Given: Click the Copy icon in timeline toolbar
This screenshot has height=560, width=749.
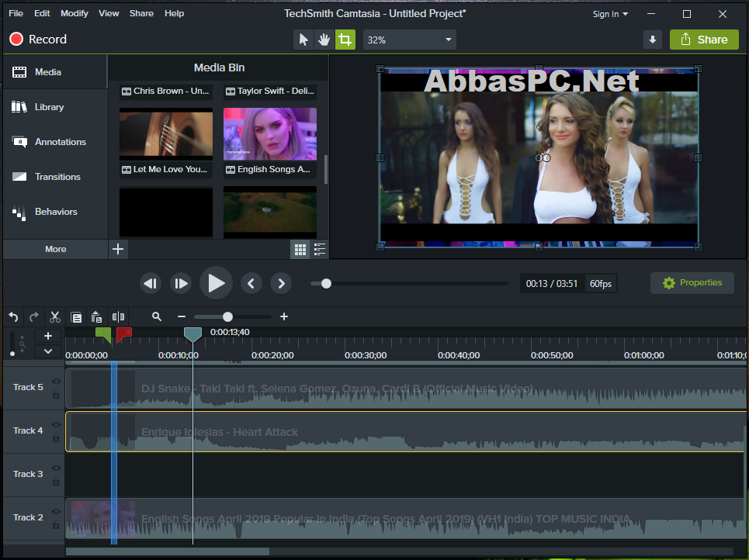Looking at the screenshot, I should pos(76,317).
